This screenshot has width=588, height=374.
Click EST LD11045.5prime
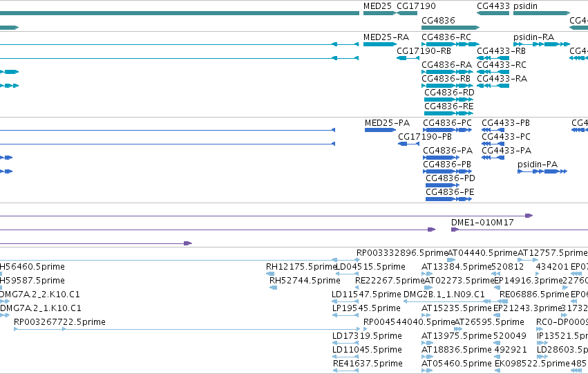point(367,350)
